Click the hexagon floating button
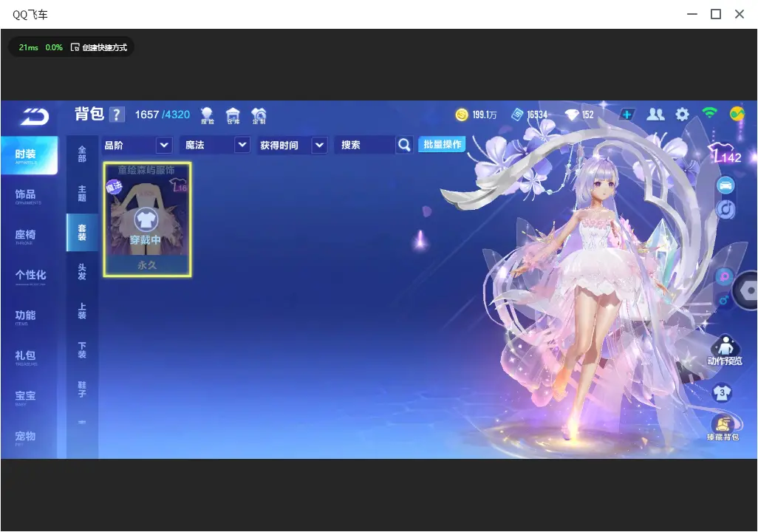The image size is (758, 532). [x=747, y=290]
